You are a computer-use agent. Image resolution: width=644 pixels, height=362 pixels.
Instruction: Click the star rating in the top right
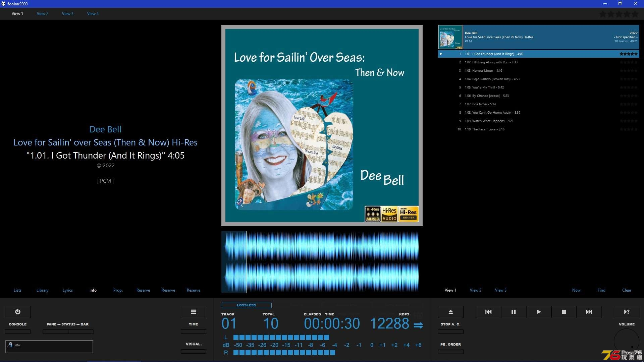click(619, 14)
